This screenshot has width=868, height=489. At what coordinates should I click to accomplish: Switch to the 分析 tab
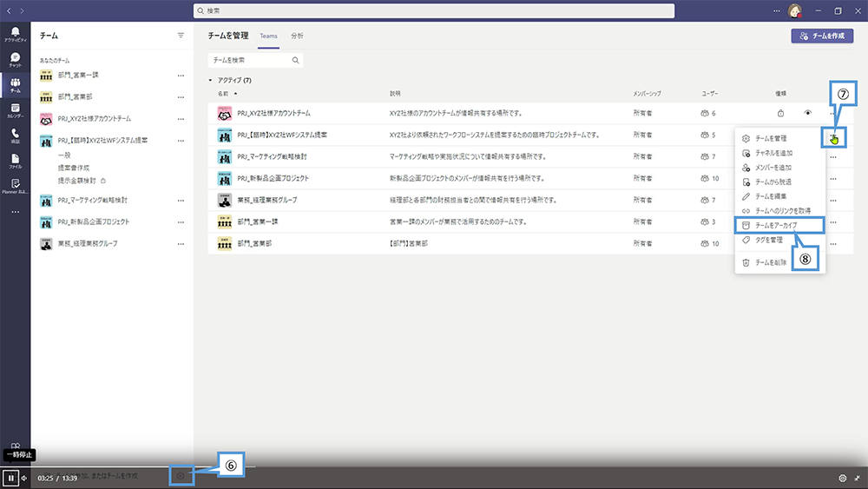[297, 36]
